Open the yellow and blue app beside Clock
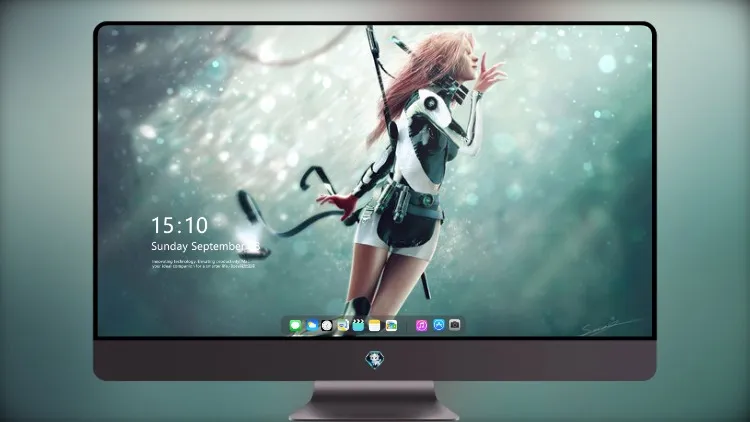 point(342,326)
